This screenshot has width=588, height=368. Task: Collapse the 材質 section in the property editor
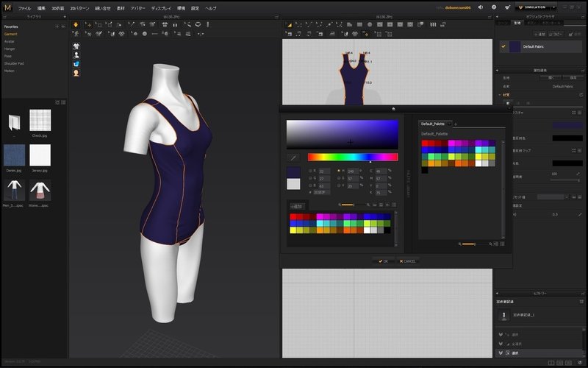(500, 94)
